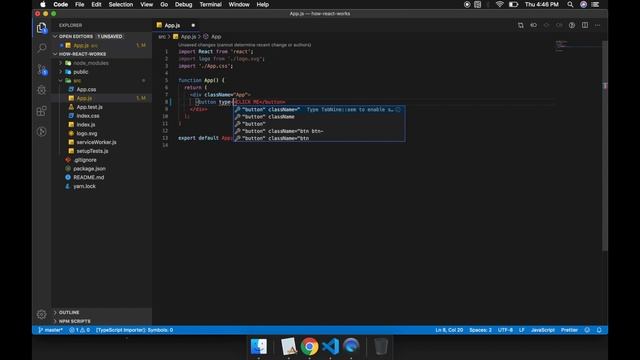The image size is (640, 360).
Task: Open the Debug menu
Action: (x=183, y=4)
